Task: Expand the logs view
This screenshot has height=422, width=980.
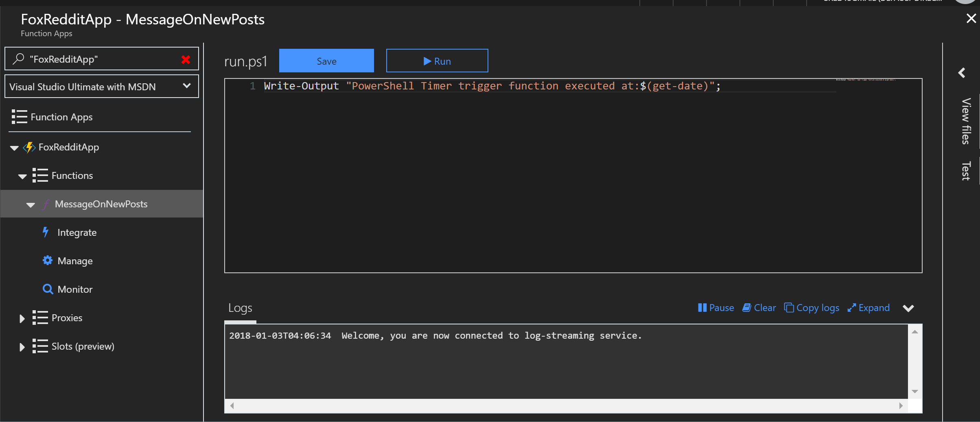Action: [868, 308]
